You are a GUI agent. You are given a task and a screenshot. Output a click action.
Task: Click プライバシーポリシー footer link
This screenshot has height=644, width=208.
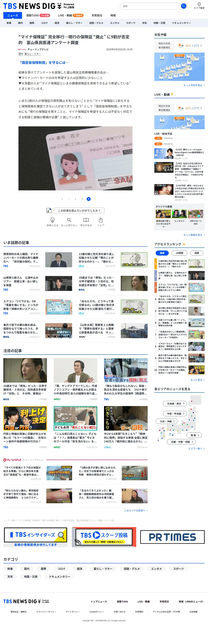click(x=46, y=611)
